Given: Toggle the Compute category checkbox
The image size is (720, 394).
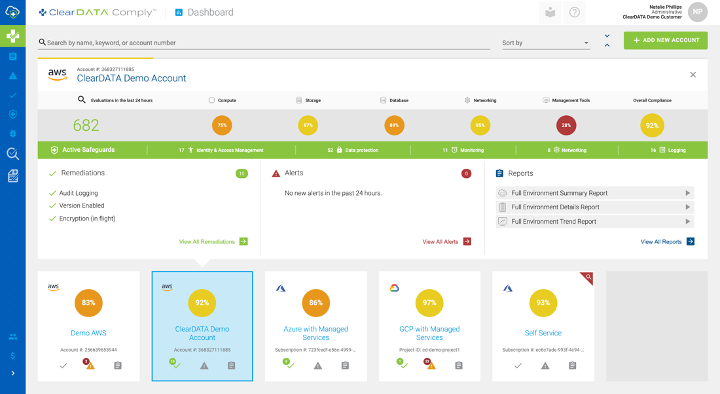Looking at the screenshot, I should point(212,100).
